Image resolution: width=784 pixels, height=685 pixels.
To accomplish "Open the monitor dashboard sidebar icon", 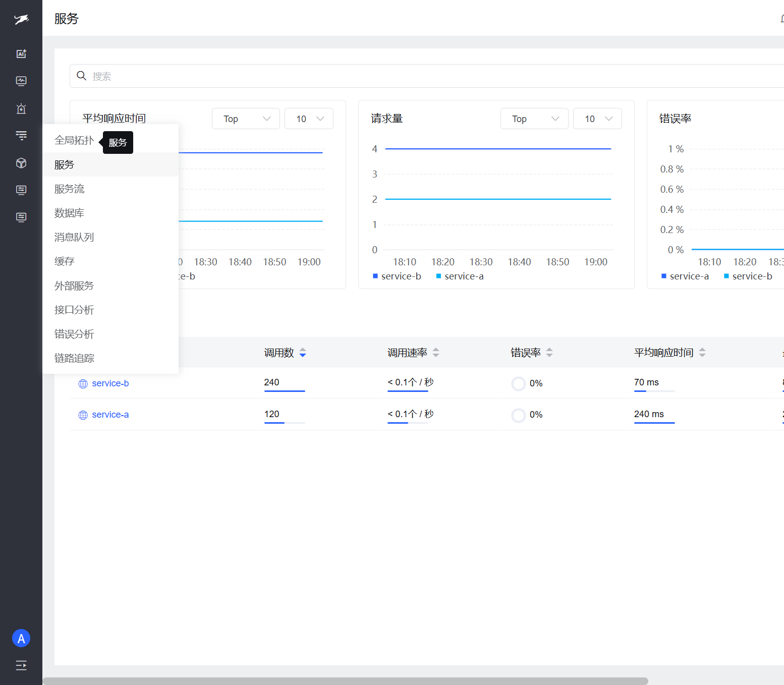I will coord(21,81).
